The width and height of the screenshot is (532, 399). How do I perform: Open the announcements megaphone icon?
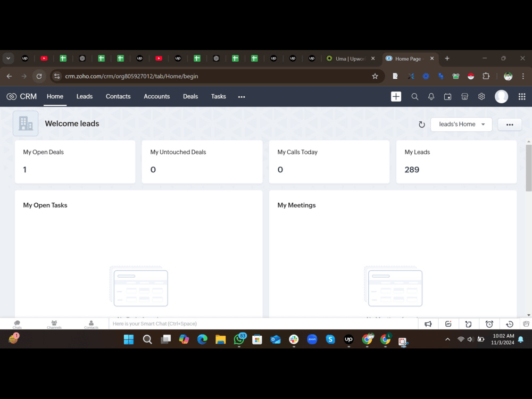coord(428,323)
